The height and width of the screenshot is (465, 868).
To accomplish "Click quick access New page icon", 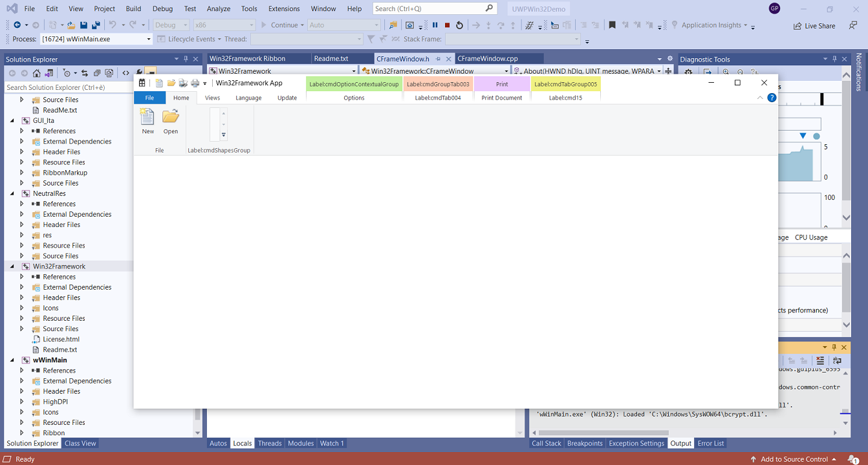I will [x=159, y=83].
